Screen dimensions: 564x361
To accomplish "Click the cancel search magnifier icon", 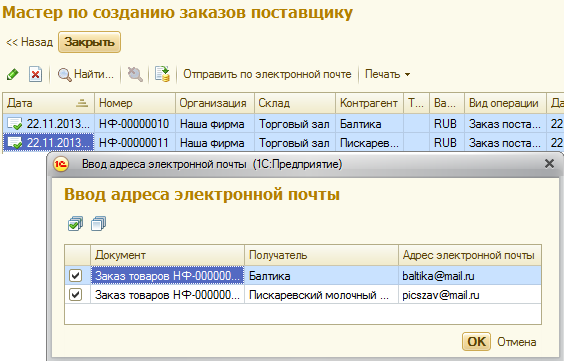I will click(x=135, y=74).
